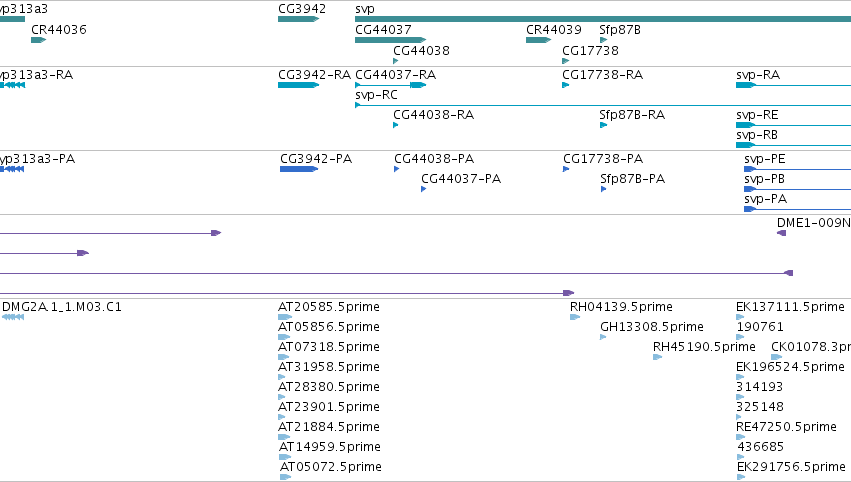Click the svp gene label
Viewport: 851px width, 482px height.
365,9
